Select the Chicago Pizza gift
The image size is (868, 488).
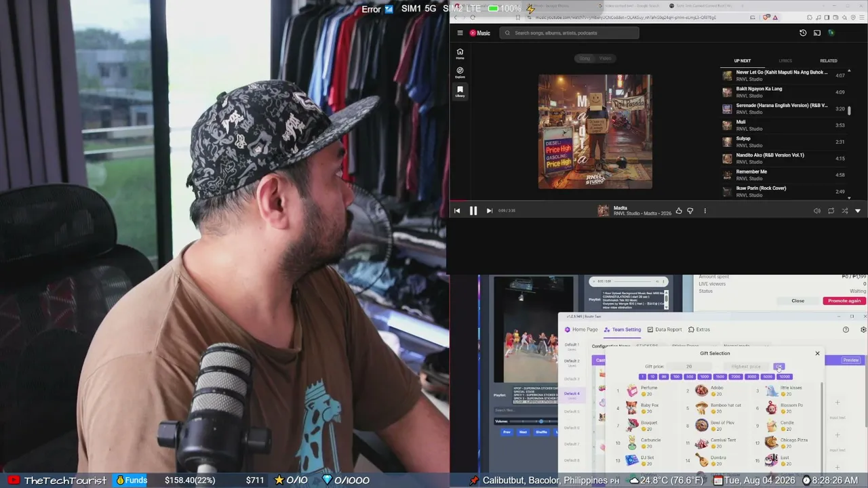click(x=787, y=443)
